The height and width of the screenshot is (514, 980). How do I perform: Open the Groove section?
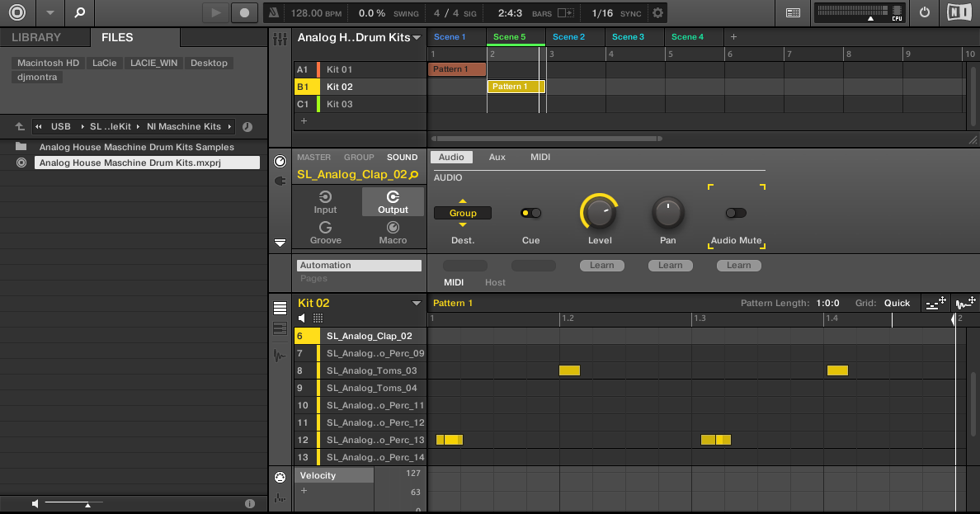[326, 233]
